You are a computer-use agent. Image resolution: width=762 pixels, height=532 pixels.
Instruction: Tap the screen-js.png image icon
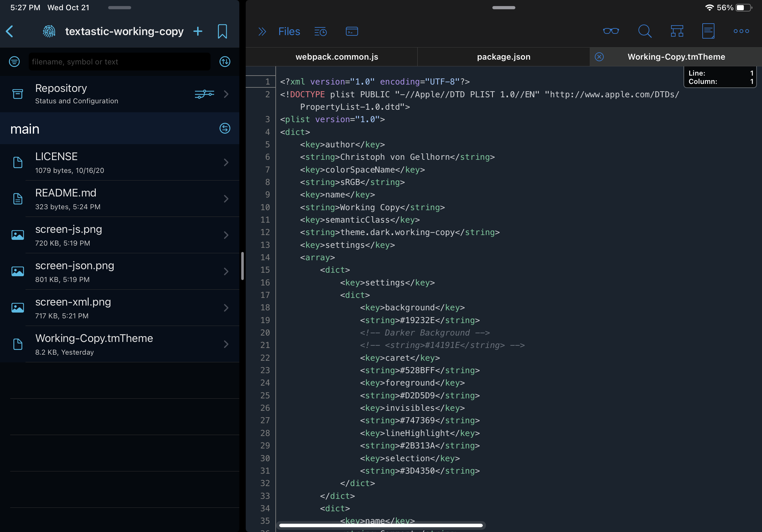[18, 235]
